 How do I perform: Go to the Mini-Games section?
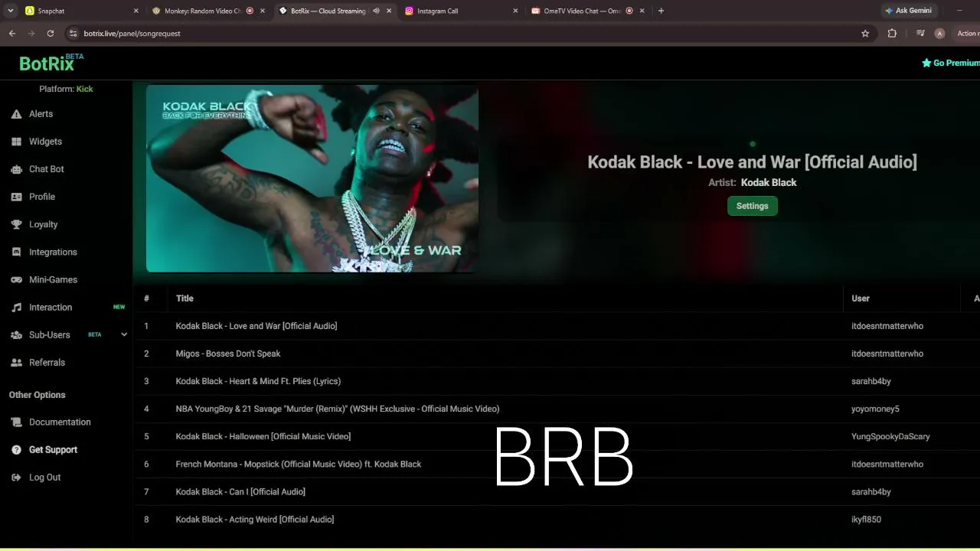click(x=53, y=279)
